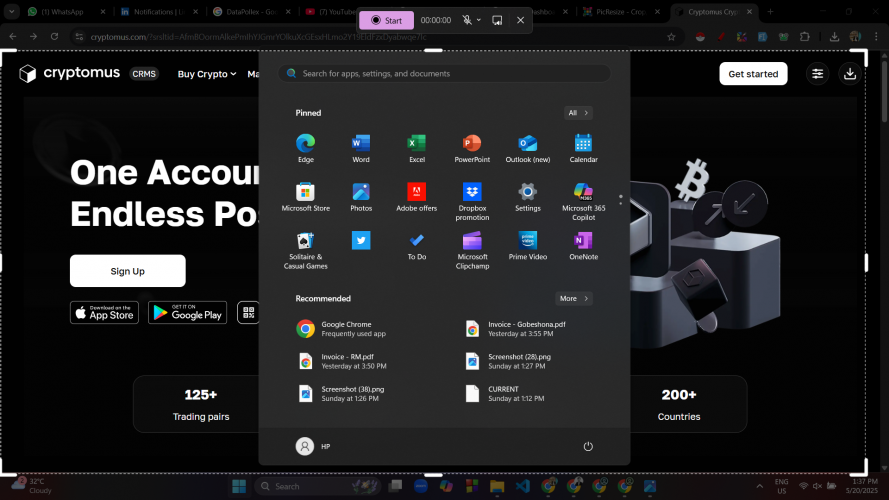This screenshot has height=500, width=889.
Task: Open Outlook (new) app
Action: point(527,149)
